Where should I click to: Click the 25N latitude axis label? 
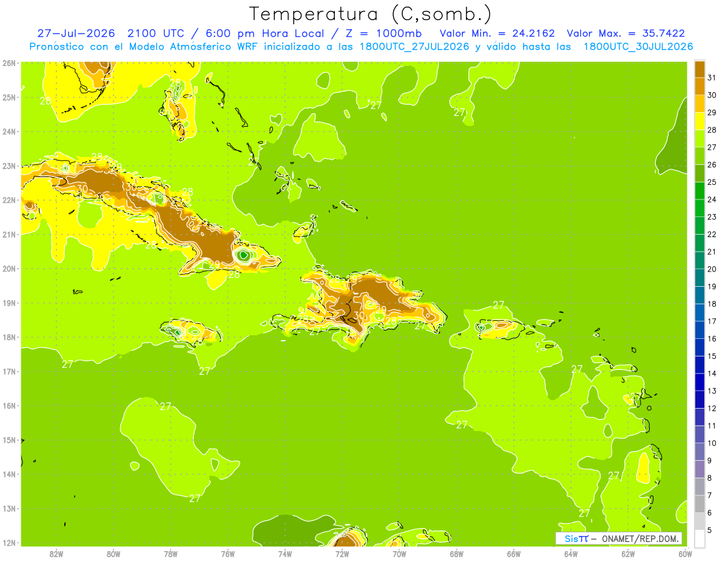coord(8,97)
